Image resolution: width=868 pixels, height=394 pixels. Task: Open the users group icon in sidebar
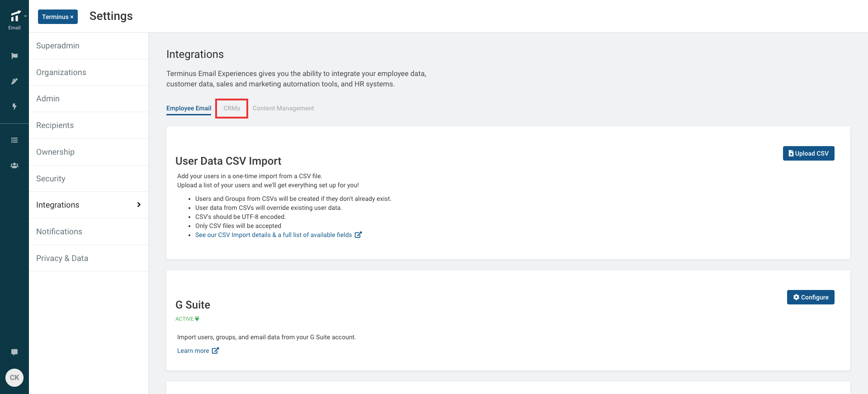(x=14, y=166)
